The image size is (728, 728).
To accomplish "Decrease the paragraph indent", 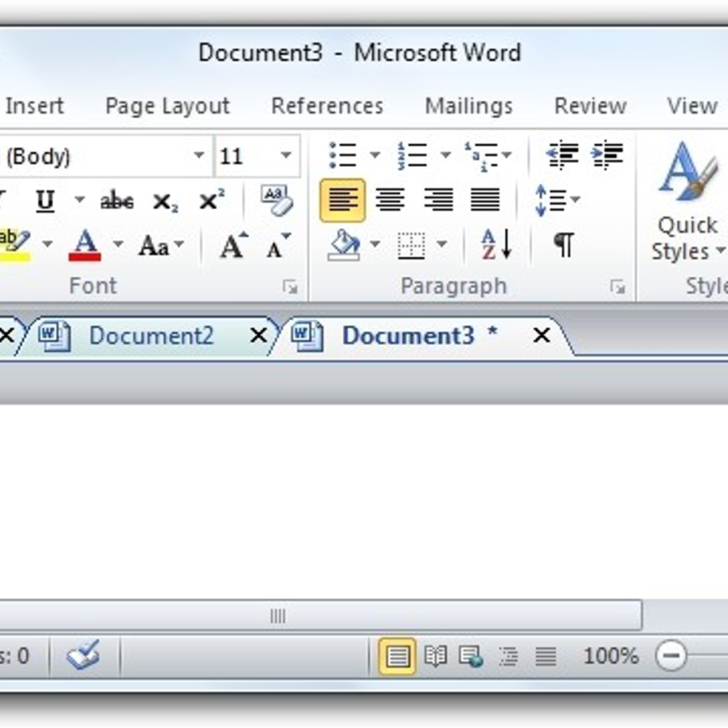I will [562, 155].
